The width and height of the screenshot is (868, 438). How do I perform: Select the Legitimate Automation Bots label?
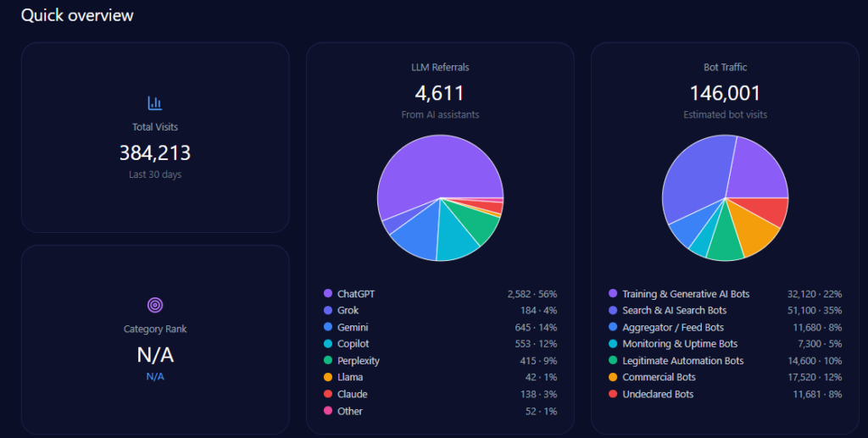(x=682, y=361)
